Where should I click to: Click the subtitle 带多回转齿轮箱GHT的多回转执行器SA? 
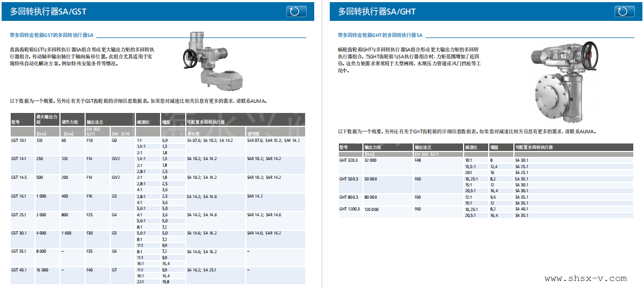380,35
